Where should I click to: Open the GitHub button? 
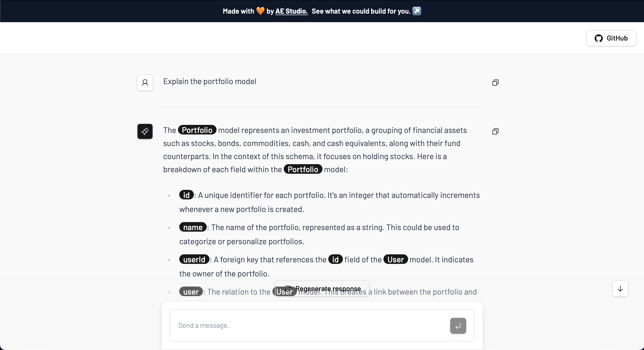pos(611,38)
